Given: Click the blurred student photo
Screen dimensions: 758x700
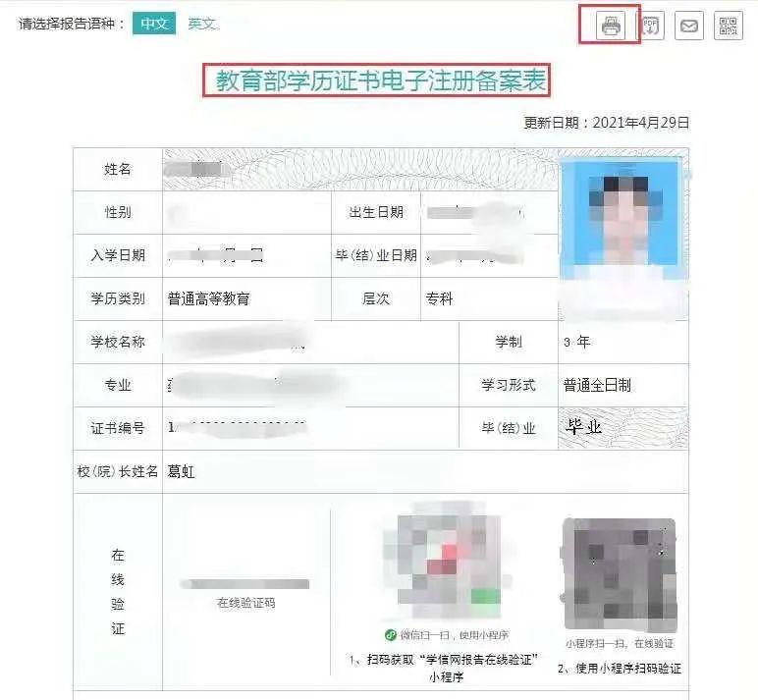Looking at the screenshot, I should click(x=623, y=235).
